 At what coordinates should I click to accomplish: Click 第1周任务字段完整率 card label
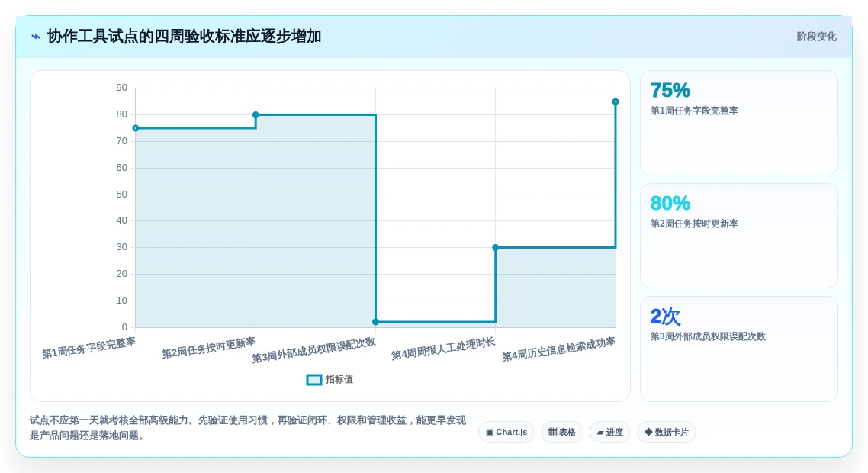point(694,111)
